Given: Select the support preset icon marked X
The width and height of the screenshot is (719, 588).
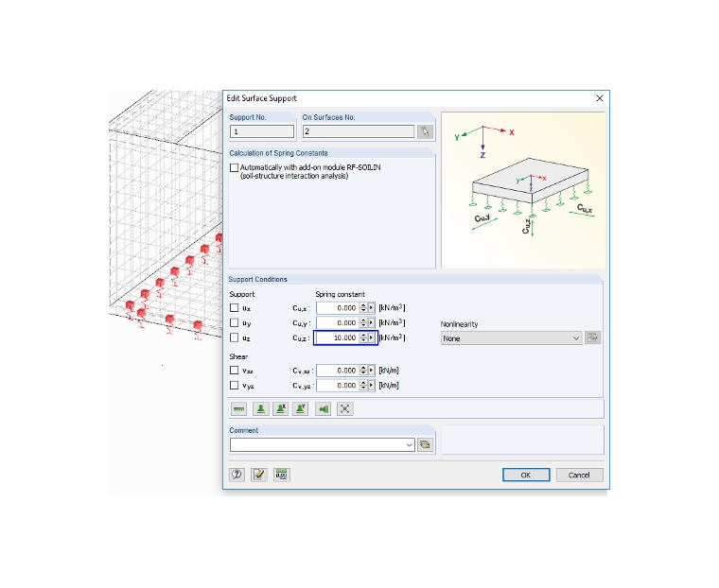Looking at the screenshot, I should [281, 408].
